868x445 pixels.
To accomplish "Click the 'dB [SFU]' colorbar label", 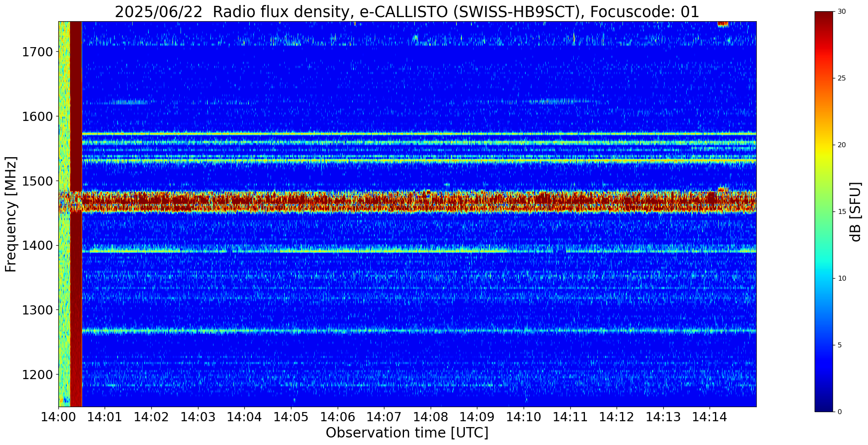I will coord(855,212).
